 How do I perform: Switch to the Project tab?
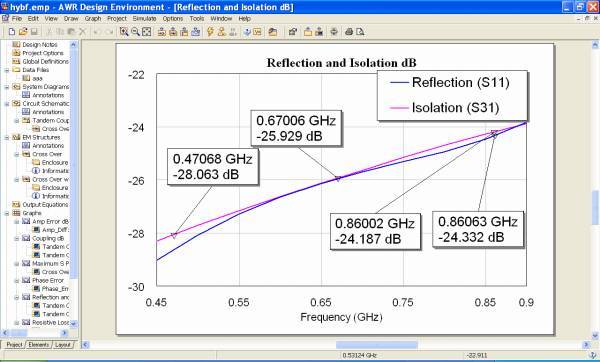click(x=14, y=345)
